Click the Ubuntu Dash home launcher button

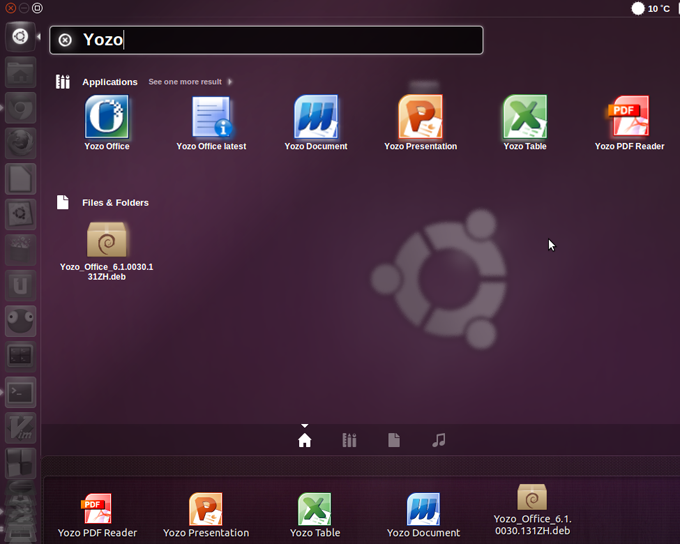click(20, 36)
